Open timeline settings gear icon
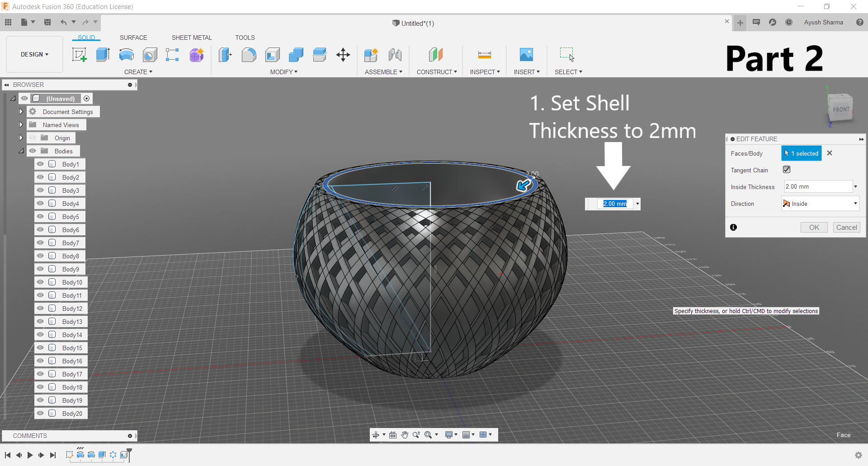The width and height of the screenshot is (868, 466). tap(859, 455)
